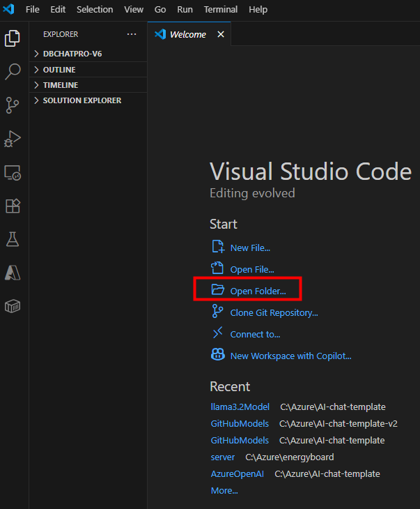This screenshot has height=509, width=420.
Task: Open the Edit menu
Action: [58, 10]
